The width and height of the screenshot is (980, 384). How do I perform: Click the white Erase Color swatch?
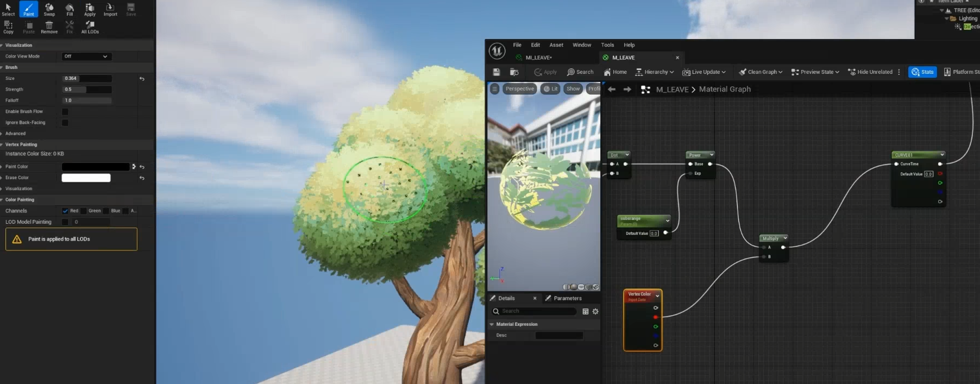click(86, 178)
